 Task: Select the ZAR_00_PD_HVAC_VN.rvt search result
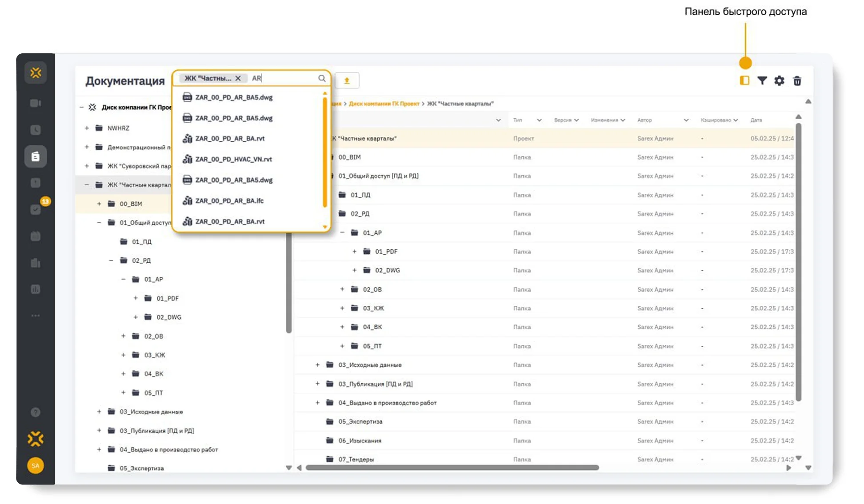(233, 159)
